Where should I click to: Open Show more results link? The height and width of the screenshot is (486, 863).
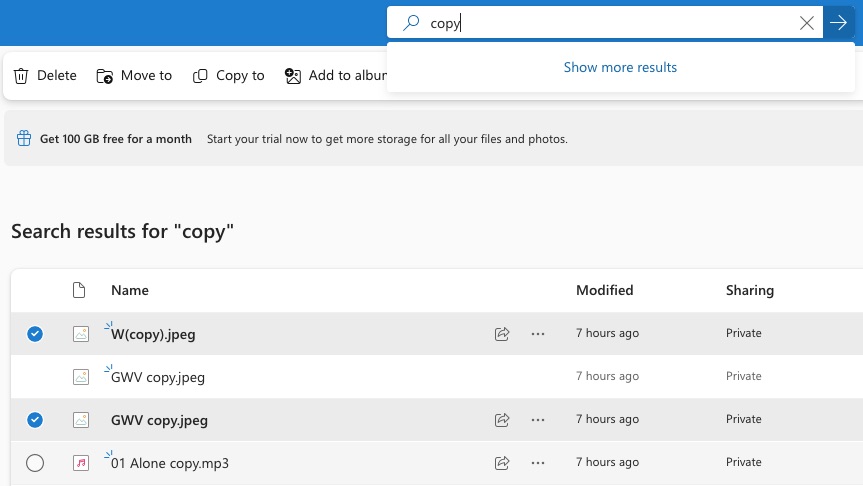point(620,67)
